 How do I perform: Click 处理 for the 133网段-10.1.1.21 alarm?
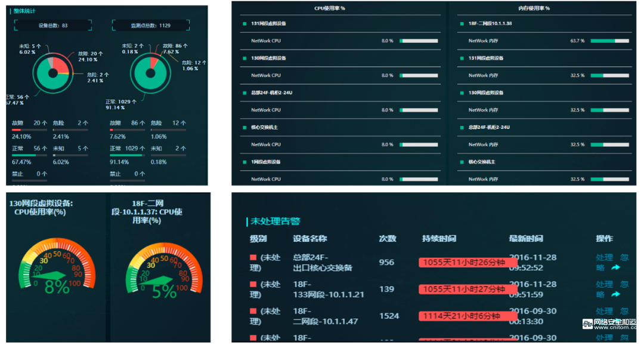[x=604, y=284]
